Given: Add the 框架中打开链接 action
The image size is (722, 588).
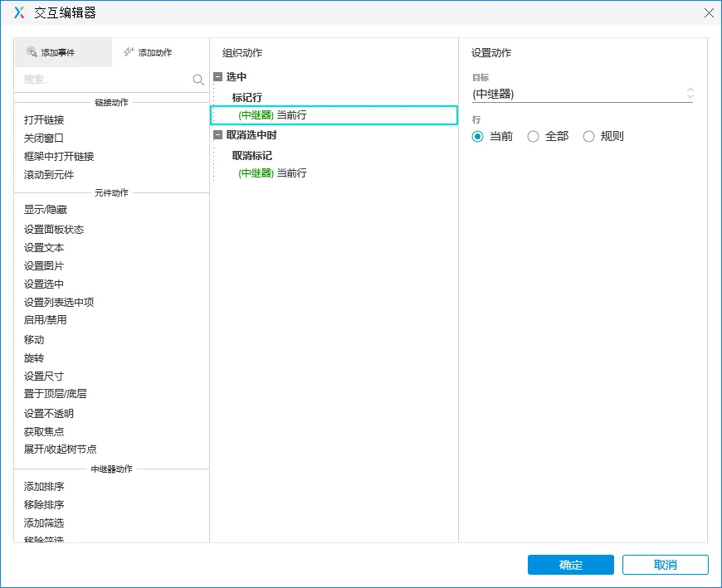Looking at the screenshot, I should pos(59,157).
